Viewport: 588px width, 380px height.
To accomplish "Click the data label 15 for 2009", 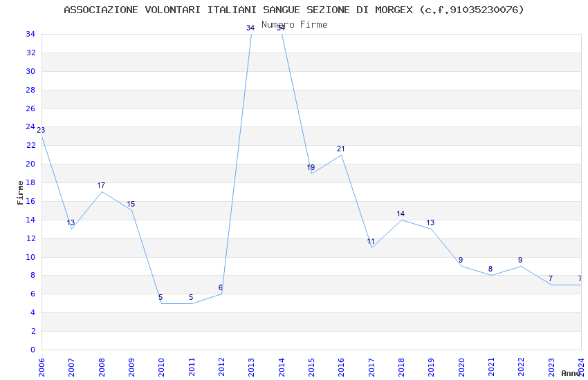I will [x=131, y=204].
